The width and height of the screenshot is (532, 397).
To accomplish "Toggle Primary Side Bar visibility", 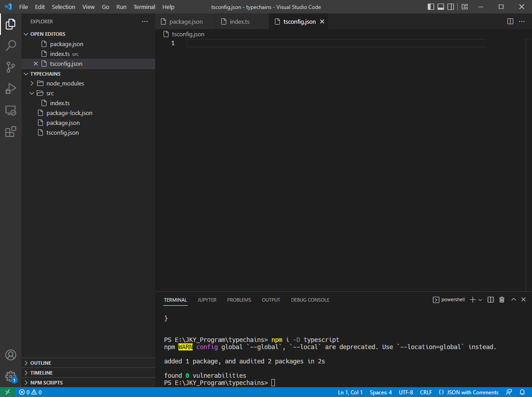I will 431,7.
